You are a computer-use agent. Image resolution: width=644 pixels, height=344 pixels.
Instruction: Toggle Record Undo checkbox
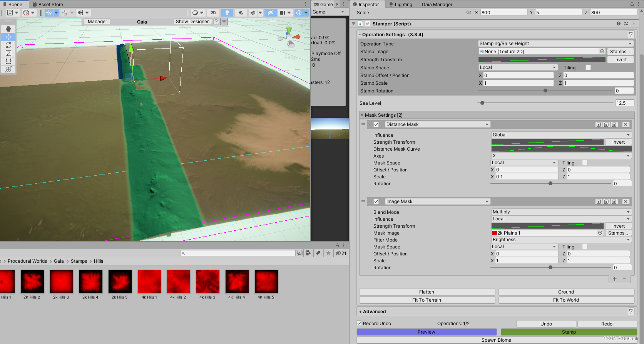click(x=359, y=323)
